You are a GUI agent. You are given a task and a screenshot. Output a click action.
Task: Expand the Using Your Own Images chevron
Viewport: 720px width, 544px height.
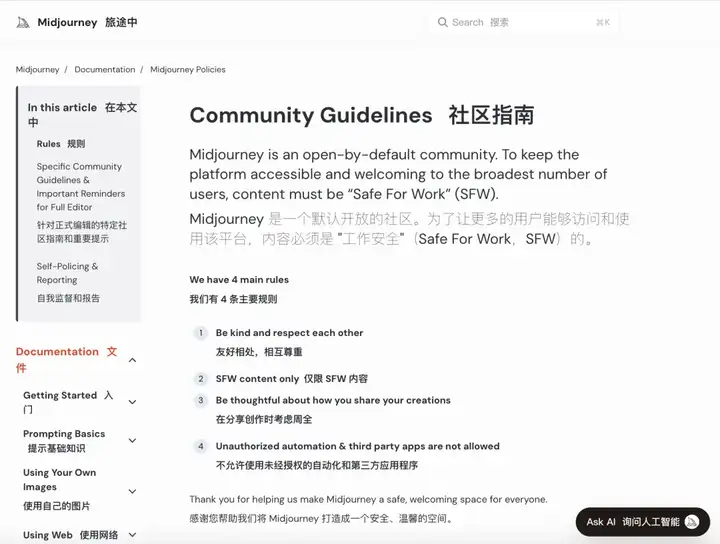pos(132,491)
